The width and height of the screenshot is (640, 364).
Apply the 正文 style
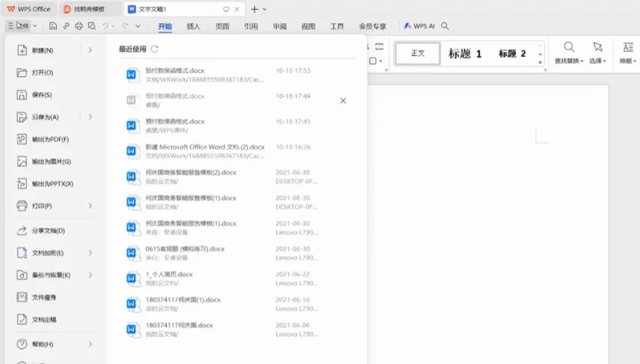coord(418,54)
